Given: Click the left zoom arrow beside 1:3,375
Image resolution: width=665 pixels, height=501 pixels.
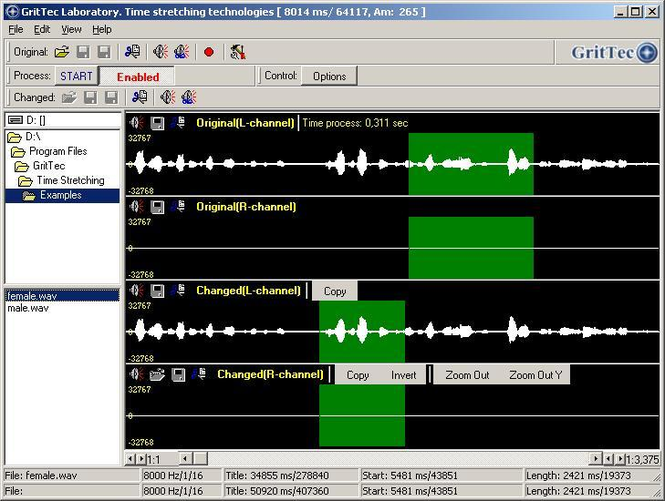Looking at the screenshot, I should pos(609,459).
